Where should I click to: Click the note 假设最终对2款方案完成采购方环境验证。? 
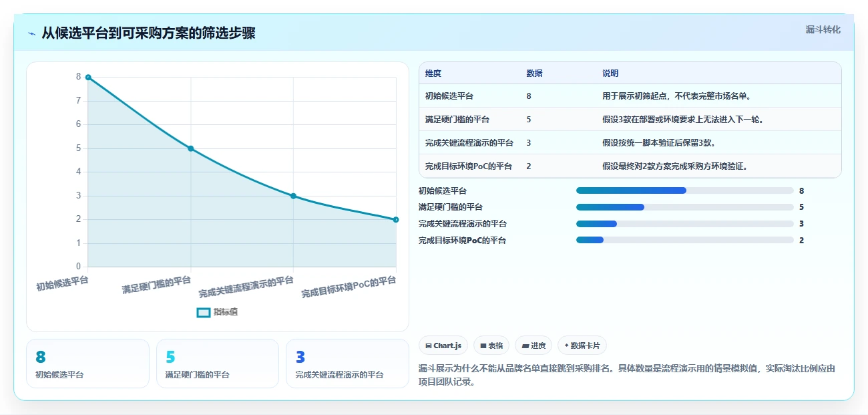tap(675, 166)
